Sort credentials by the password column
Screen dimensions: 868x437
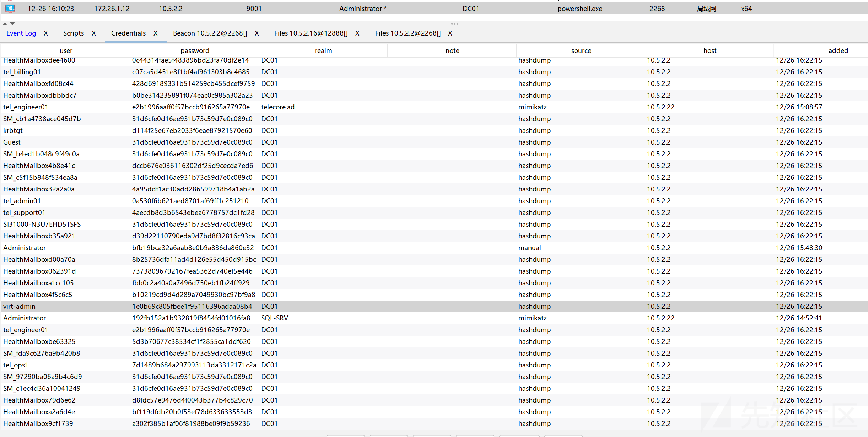pyautogui.click(x=195, y=50)
